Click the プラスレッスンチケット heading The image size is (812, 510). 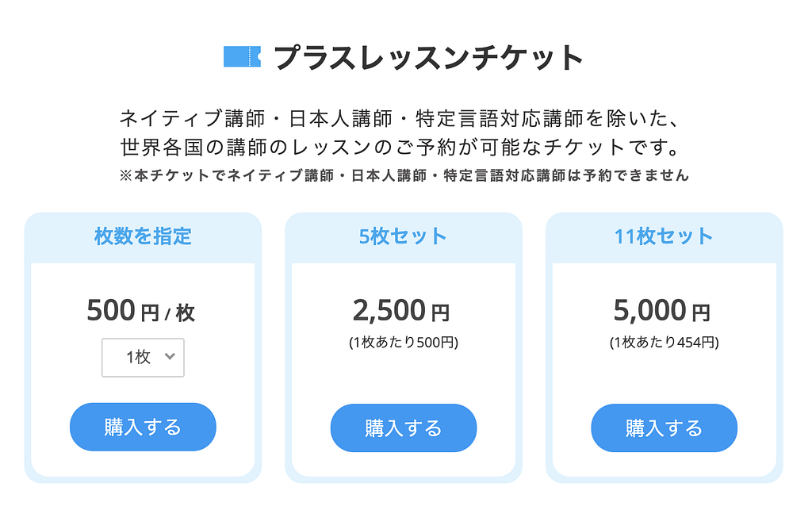click(428, 58)
